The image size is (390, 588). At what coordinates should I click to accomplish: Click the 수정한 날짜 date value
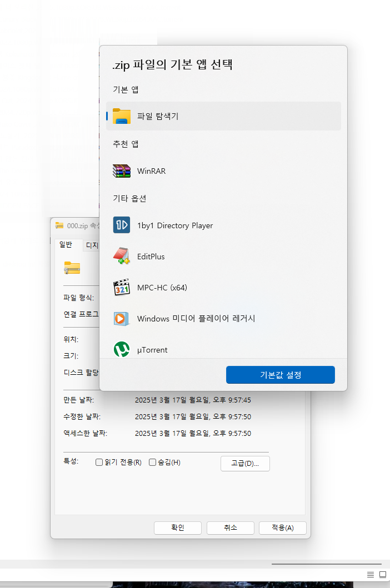[x=193, y=416]
